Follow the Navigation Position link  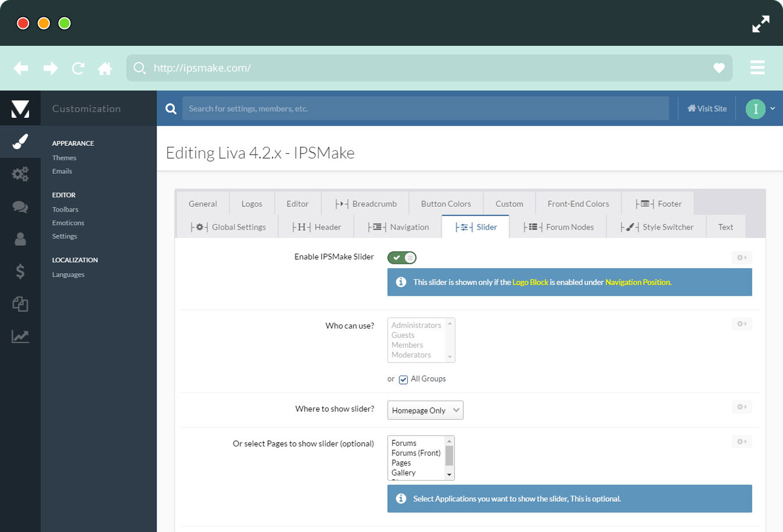638,282
